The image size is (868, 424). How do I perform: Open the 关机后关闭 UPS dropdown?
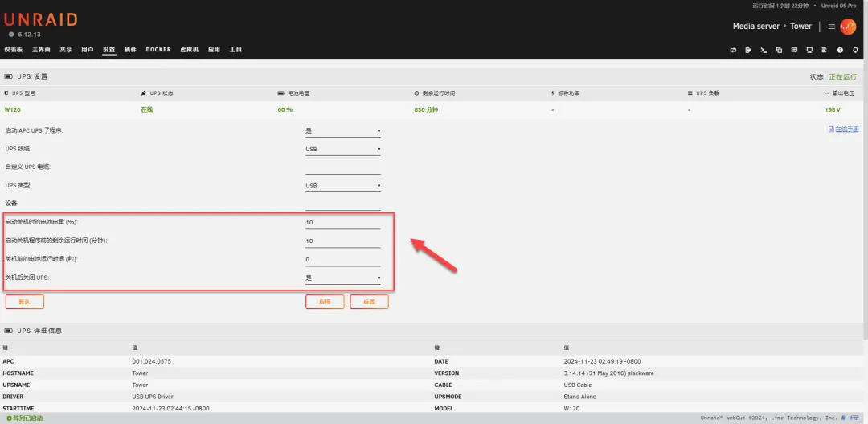(342, 278)
